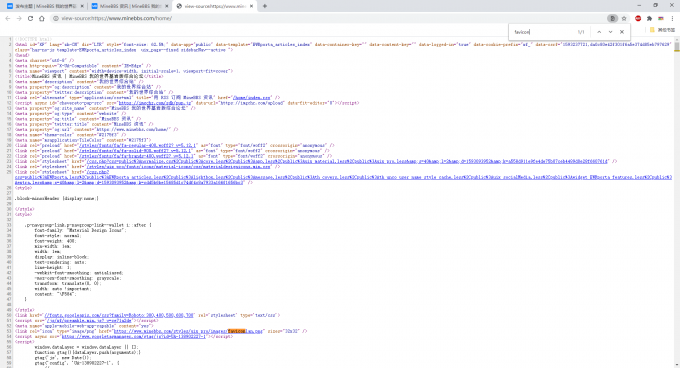Open the other bookmarks folder
Image resolution: width=680 pixels, height=368 pixels.
[x=663, y=30]
